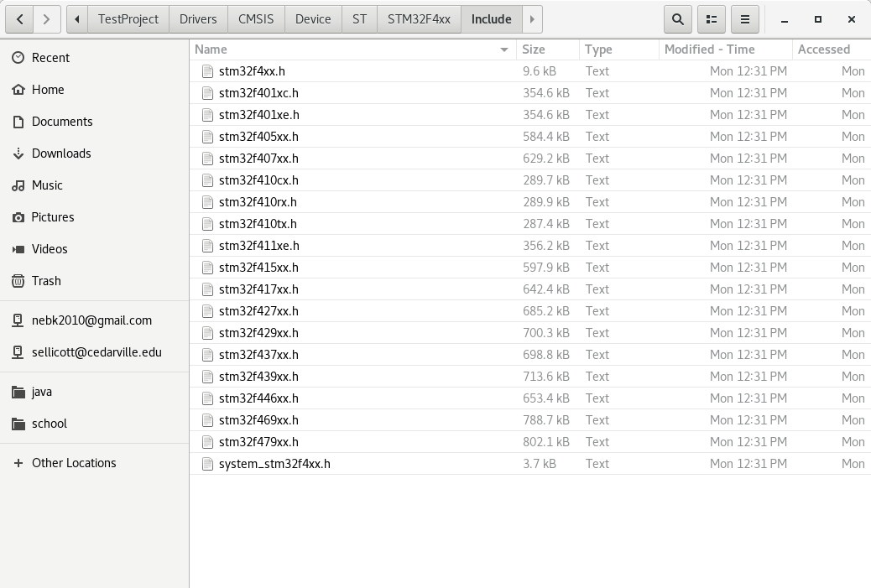Open the school bookmark folder
The image size is (871, 588).
click(95, 424)
